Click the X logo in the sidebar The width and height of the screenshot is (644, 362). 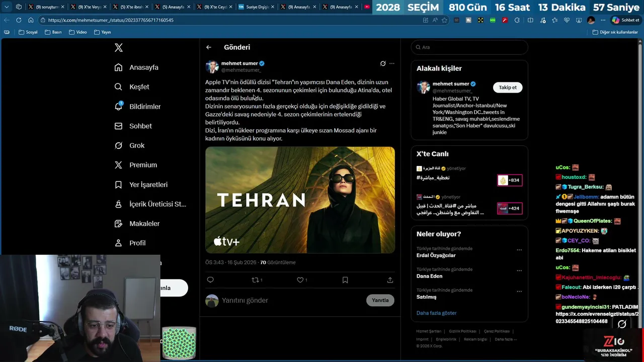point(119,48)
